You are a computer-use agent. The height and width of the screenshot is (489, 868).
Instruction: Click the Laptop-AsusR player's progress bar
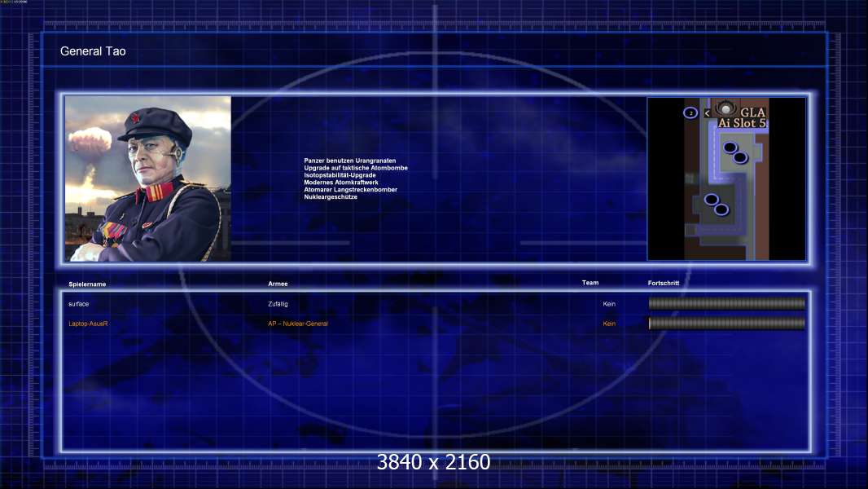727,323
